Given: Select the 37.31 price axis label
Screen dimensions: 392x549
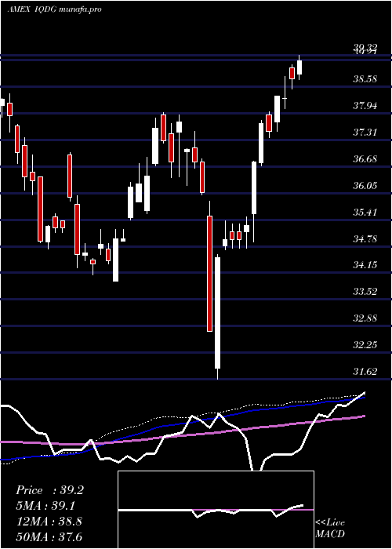Looking at the screenshot, I should point(365,133).
